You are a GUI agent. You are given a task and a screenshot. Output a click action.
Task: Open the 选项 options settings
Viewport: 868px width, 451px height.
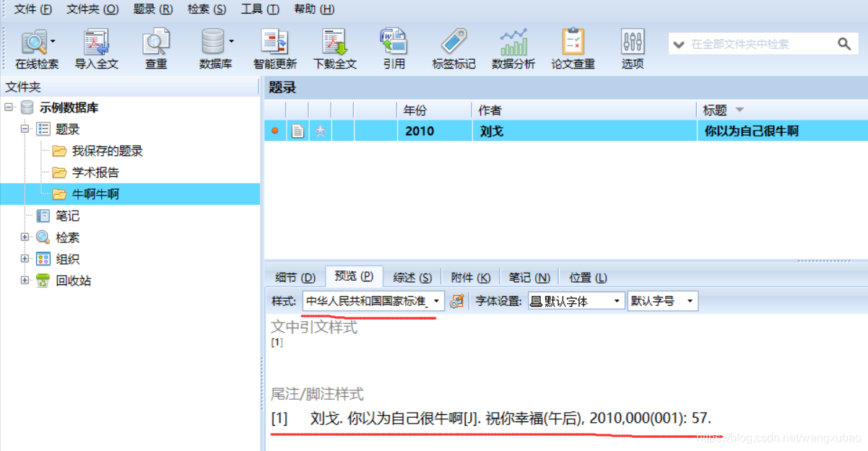633,49
